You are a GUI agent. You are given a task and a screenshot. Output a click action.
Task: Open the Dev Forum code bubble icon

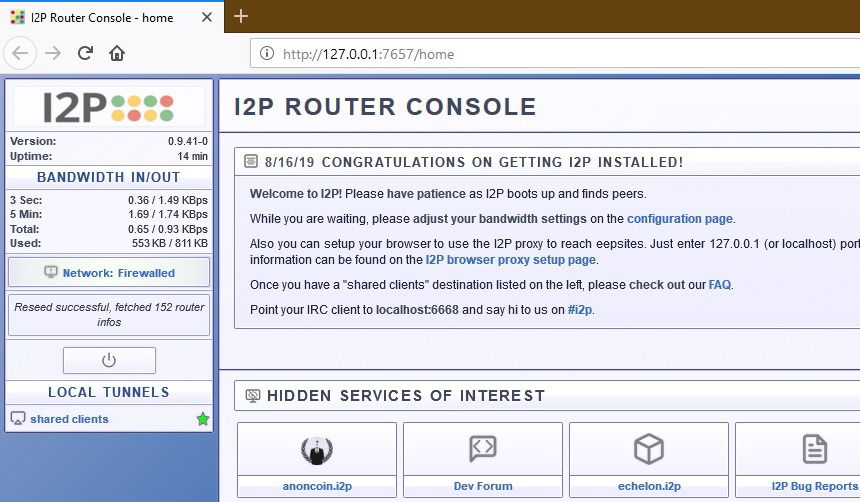483,449
